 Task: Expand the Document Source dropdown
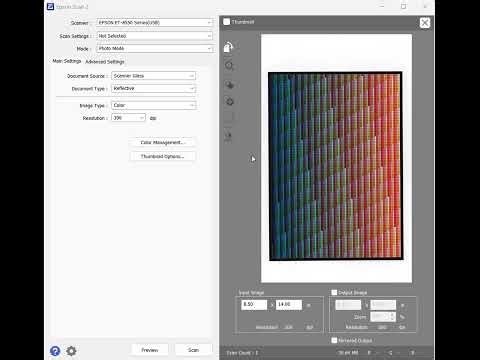(154, 76)
